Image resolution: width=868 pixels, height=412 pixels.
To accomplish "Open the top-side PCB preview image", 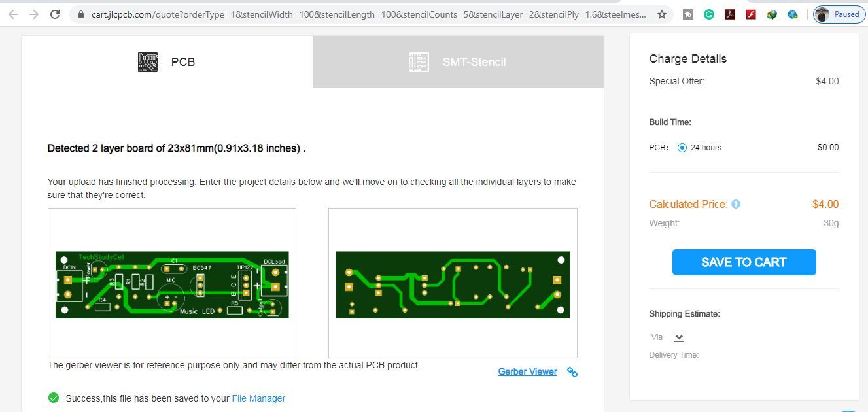I will pyautogui.click(x=172, y=284).
